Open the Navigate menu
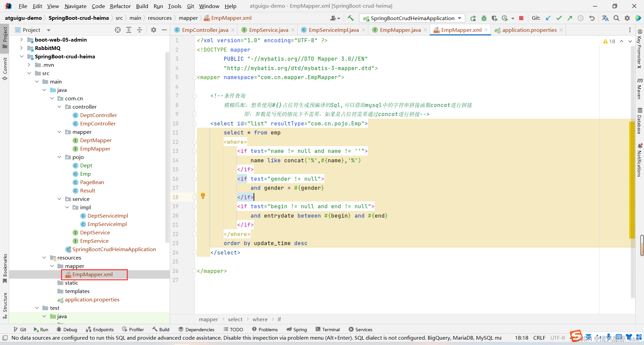Screen dimensions: 644x345 [75, 6]
